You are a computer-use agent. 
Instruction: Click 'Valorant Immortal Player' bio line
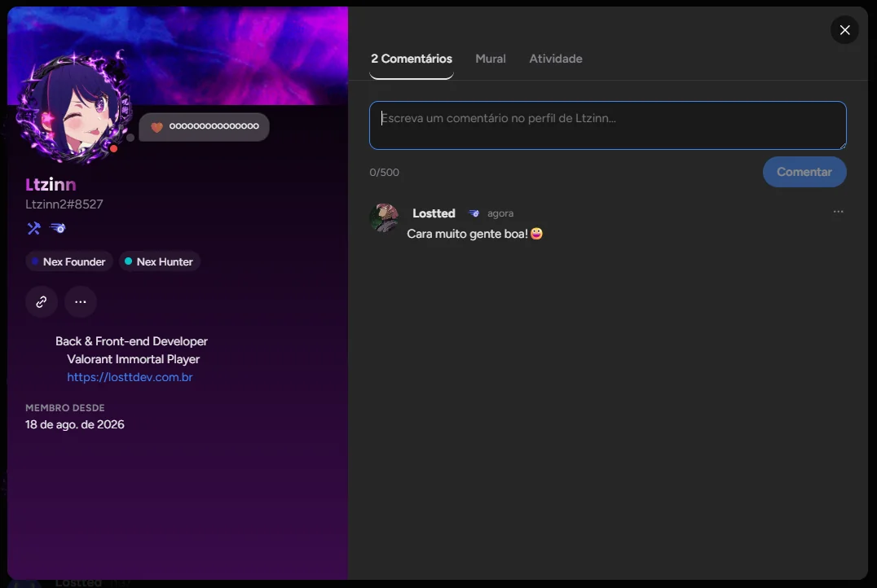pyautogui.click(x=133, y=359)
